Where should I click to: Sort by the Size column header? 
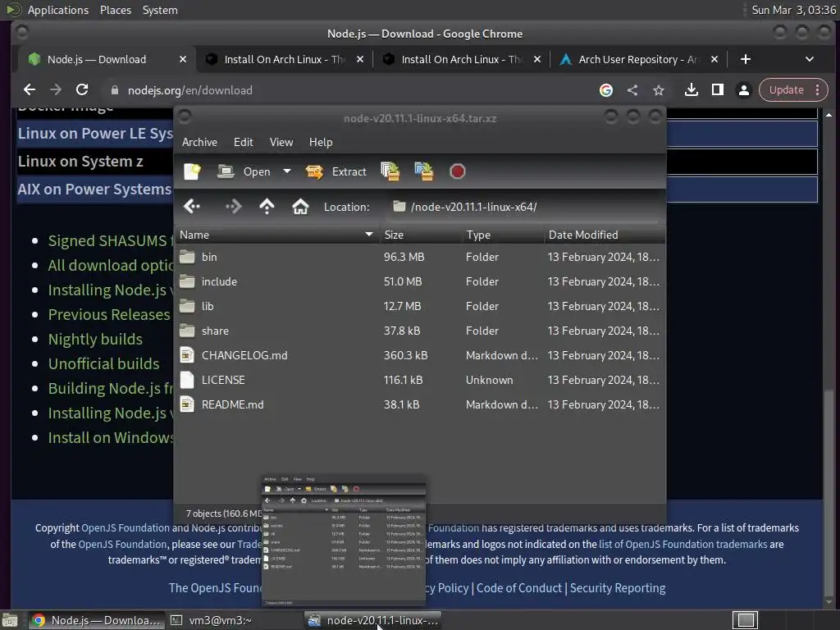tap(421, 235)
